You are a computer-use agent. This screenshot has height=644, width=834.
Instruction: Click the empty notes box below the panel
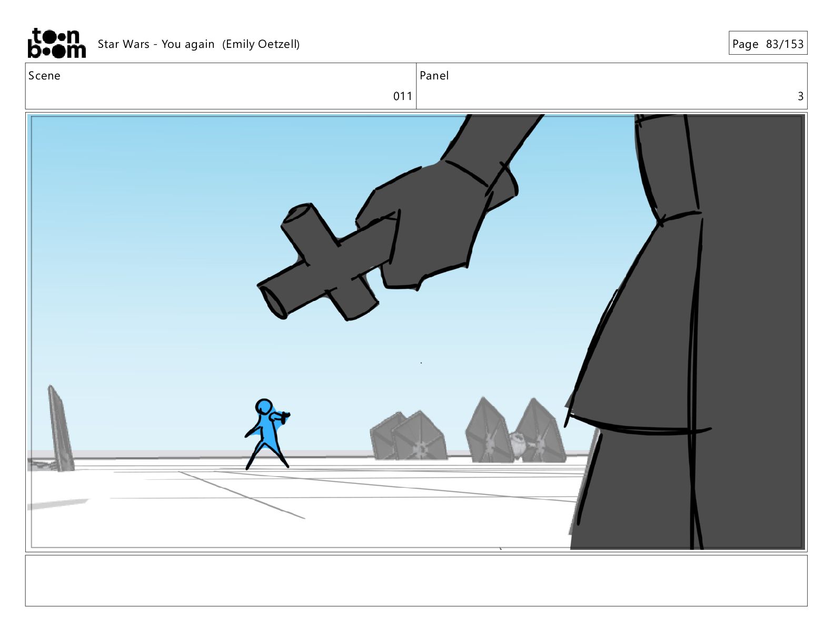pyautogui.click(x=416, y=581)
